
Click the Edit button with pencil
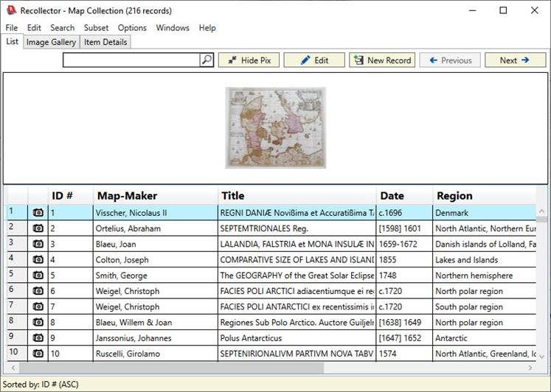[314, 60]
